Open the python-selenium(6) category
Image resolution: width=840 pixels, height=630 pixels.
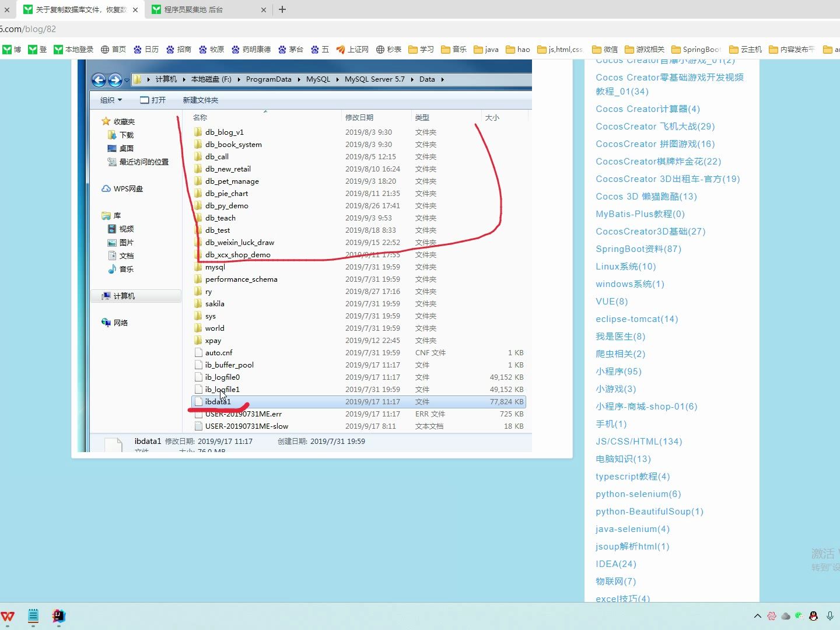coord(638,494)
